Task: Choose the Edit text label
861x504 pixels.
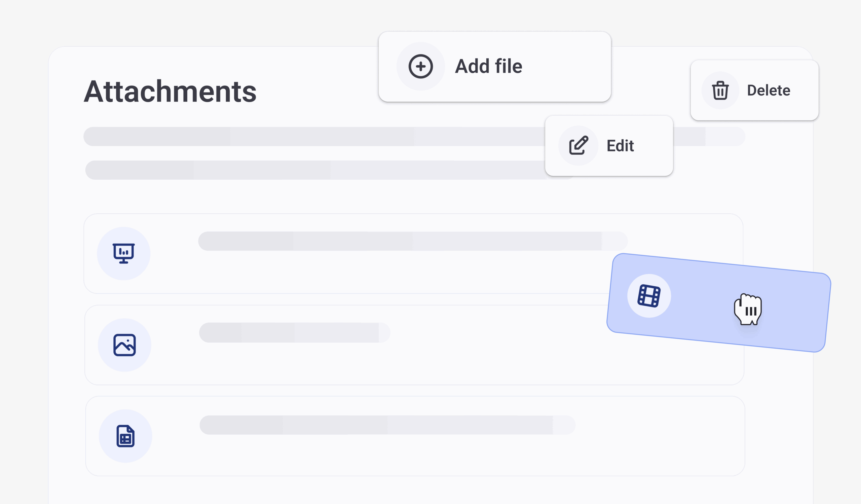Action: [x=620, y=146]
